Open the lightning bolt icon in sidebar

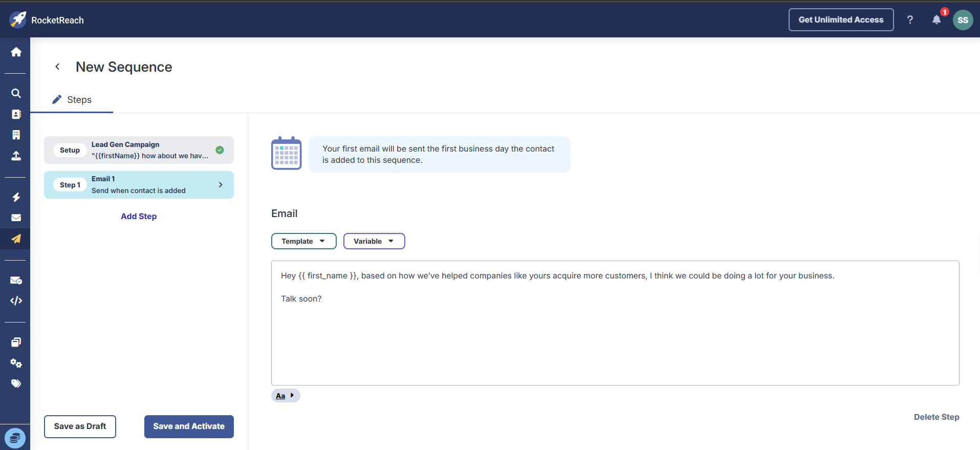[16, 197]
